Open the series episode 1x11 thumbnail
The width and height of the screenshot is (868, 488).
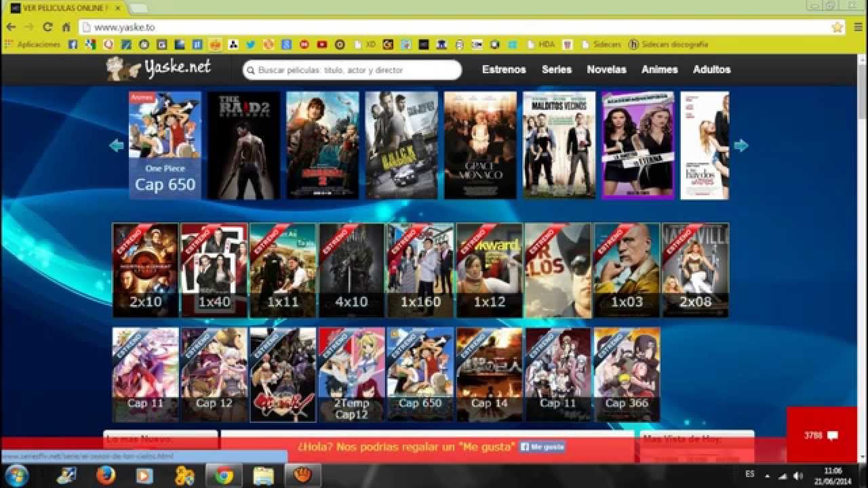click(283, 270)
